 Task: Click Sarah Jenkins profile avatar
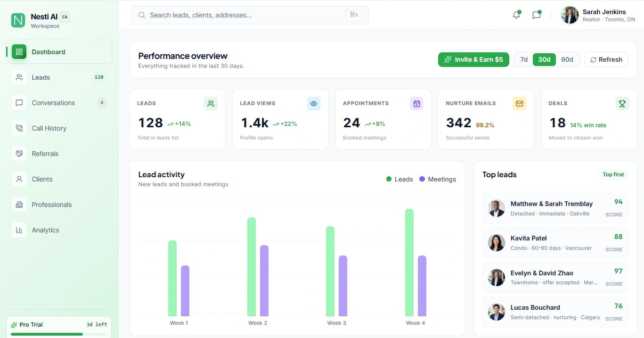point(570,15)
